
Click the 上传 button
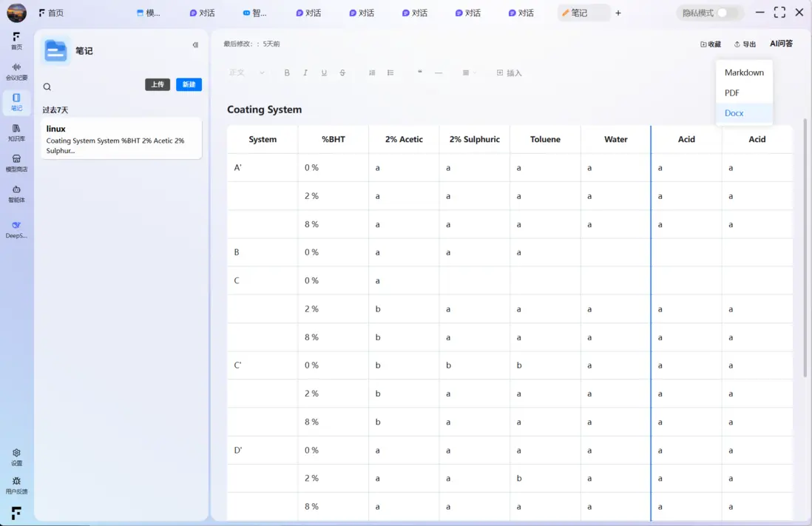coord(158,84)
